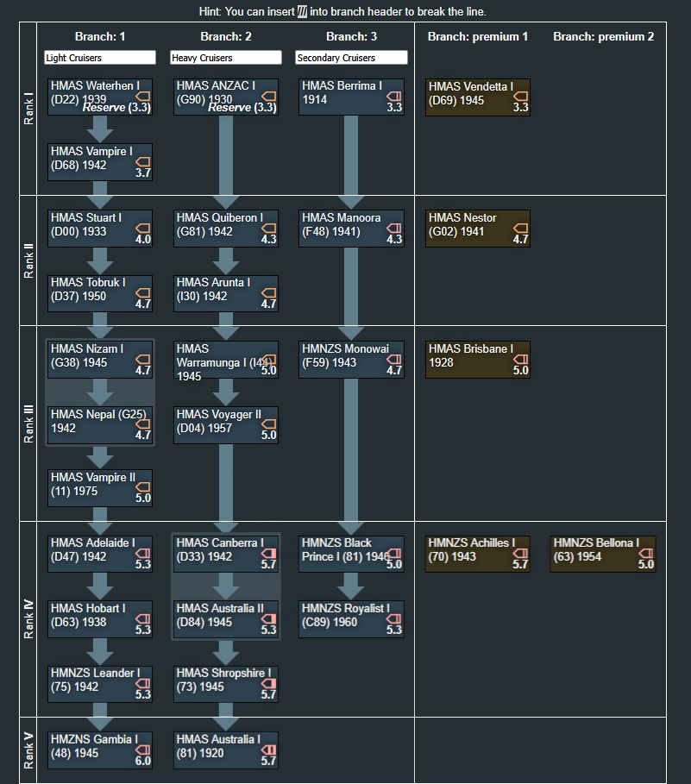The image size is (691, 784).
Task: Click the class icon on HMAS Stuart I card
Action: [x=142, y=227]
